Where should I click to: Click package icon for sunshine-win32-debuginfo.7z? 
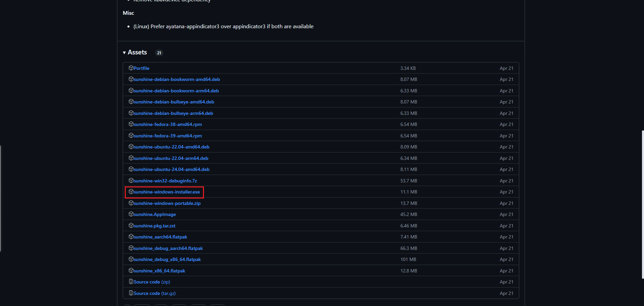(x=131, y=180)
